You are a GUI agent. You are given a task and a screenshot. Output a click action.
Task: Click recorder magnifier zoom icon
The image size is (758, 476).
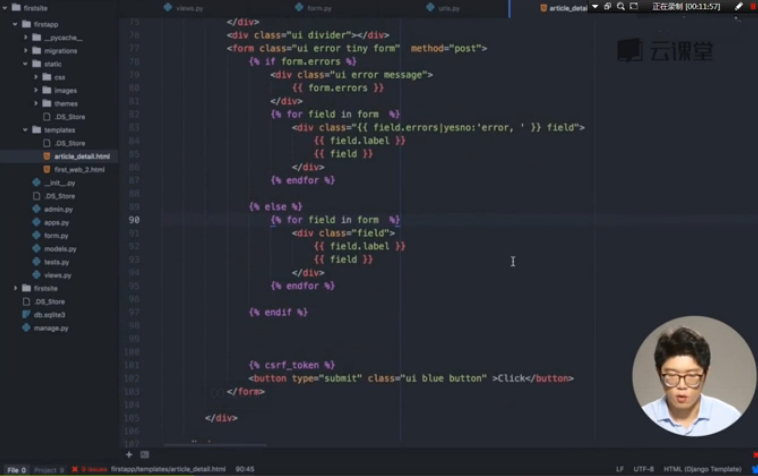click(621, 6)
